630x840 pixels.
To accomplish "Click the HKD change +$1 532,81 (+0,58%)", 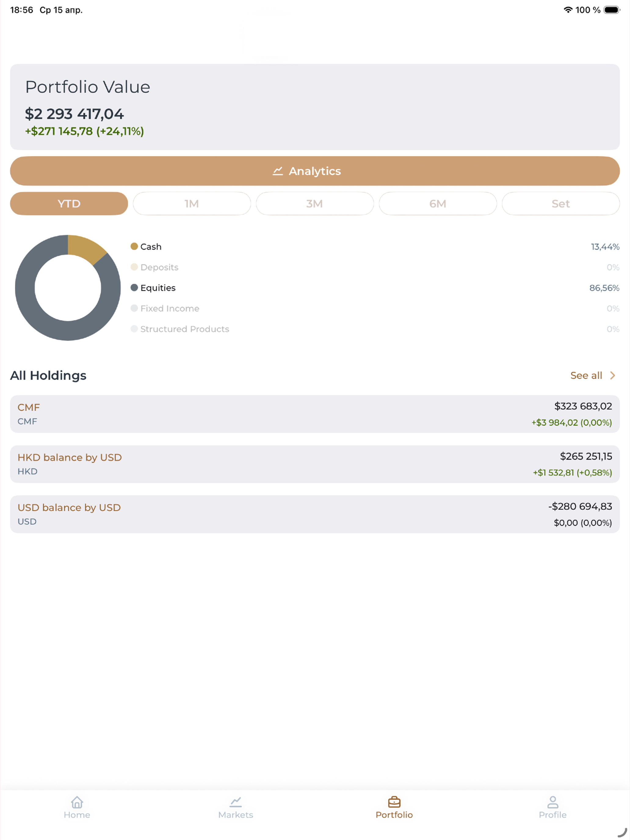I will click(x=572, y=473).
